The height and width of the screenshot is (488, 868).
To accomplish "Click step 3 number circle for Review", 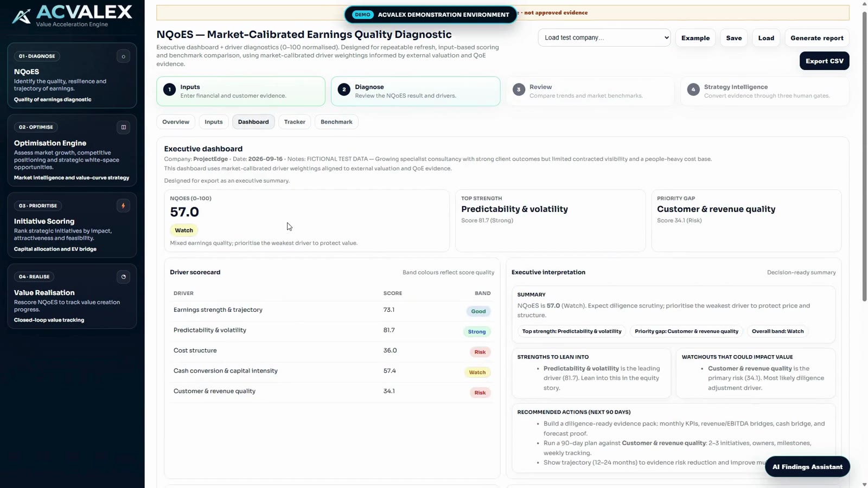I will pyautogui.click(x=519, y=90).
